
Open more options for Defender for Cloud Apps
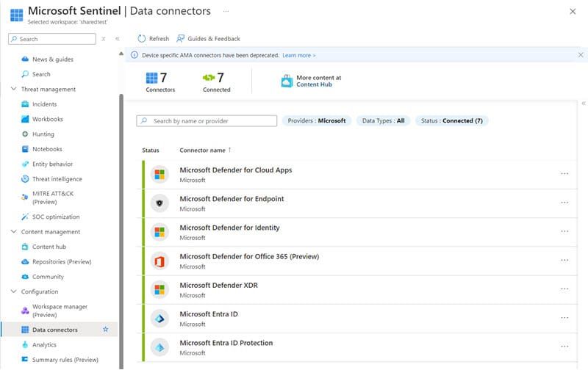coord(564,174)
